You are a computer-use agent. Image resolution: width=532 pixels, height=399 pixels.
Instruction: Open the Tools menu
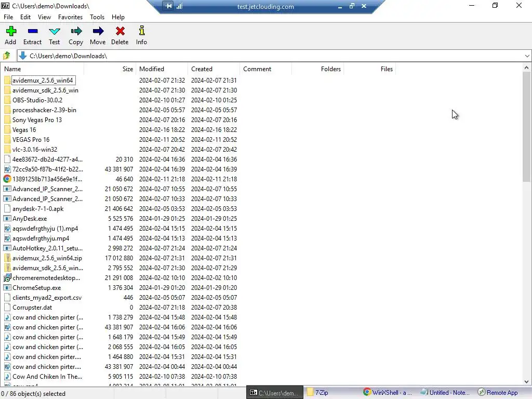click(x=97, y=17)
